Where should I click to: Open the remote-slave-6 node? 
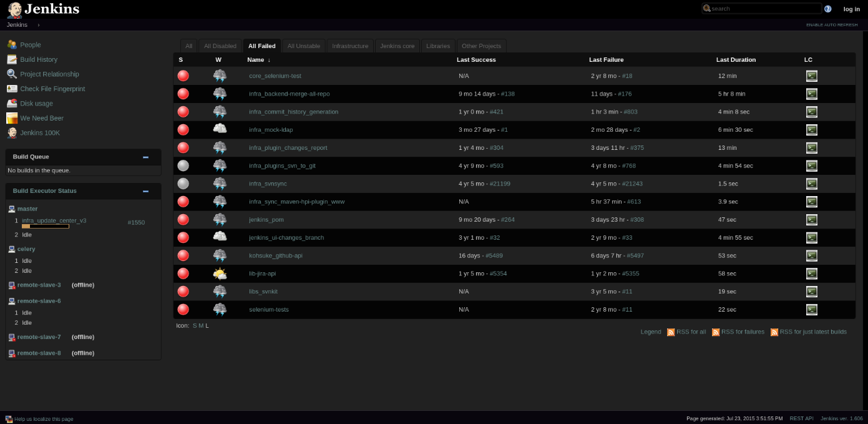coord(39,301)
